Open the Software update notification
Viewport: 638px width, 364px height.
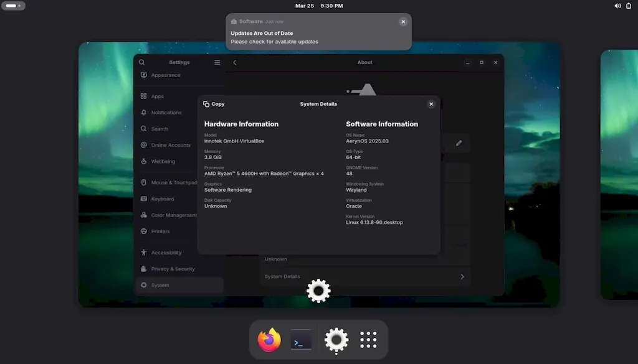click(x=318, y=32)
